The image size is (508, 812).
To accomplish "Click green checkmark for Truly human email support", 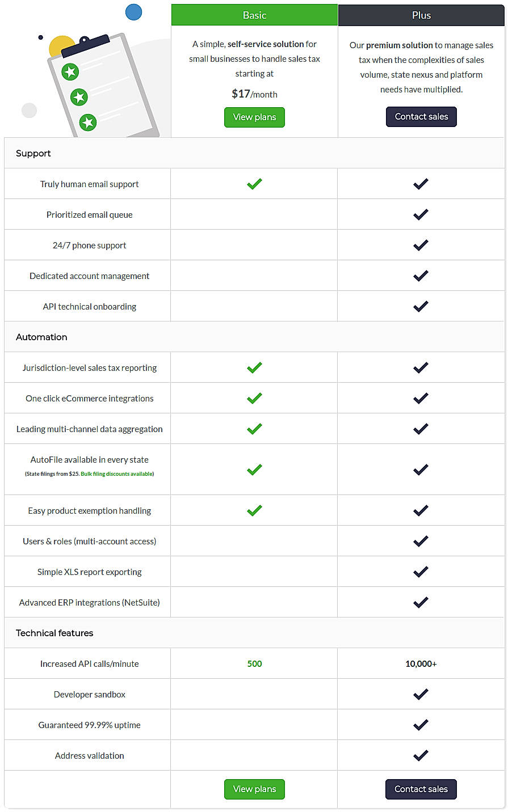I will 254,184.
